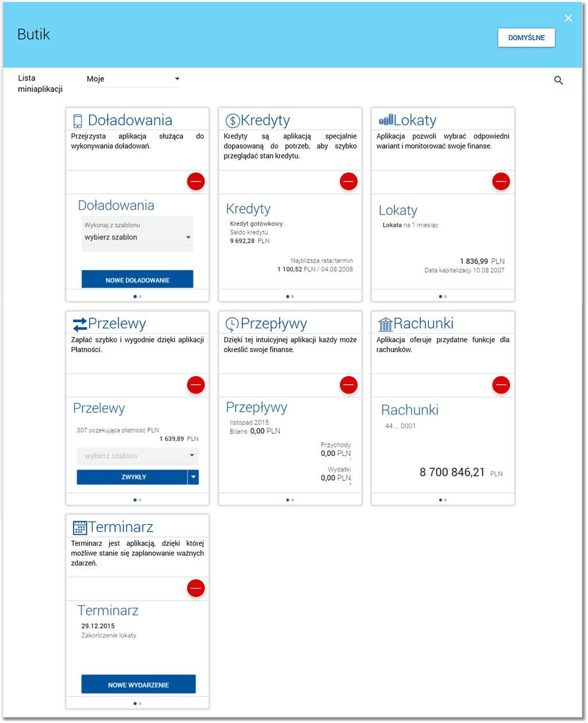Click the DOMYŚLNE button
Viewport: 588px width, 723px height.
[527, 37]
